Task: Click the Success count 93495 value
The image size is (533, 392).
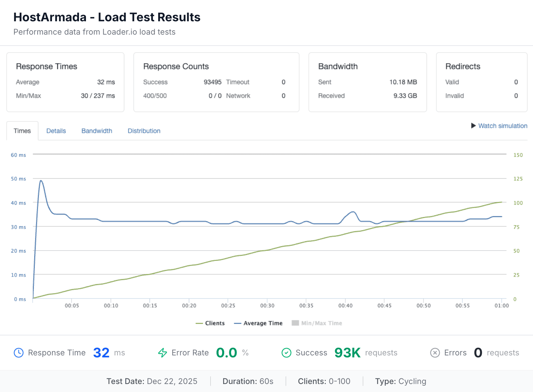Action: pyautogui.click(x=212, y=82)
